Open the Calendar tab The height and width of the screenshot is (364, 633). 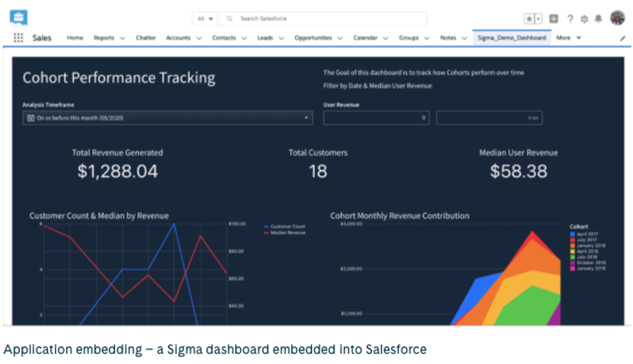pos(365,38)
